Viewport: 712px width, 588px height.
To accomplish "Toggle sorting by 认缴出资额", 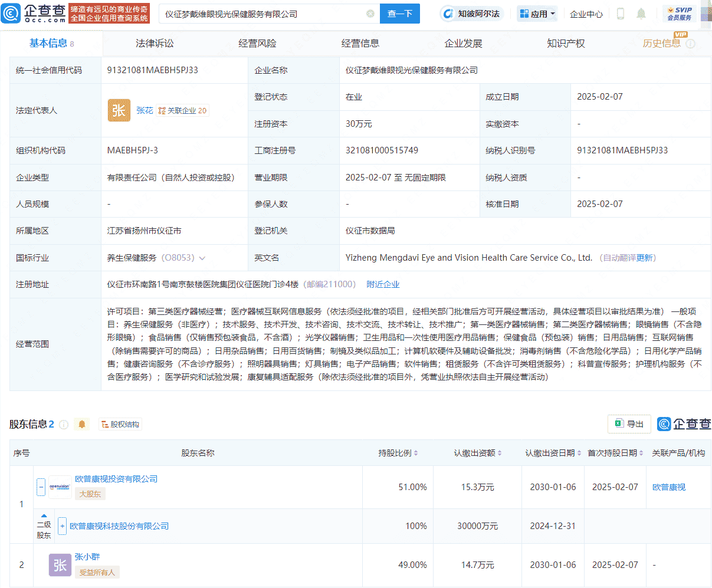I will point(500,452).
